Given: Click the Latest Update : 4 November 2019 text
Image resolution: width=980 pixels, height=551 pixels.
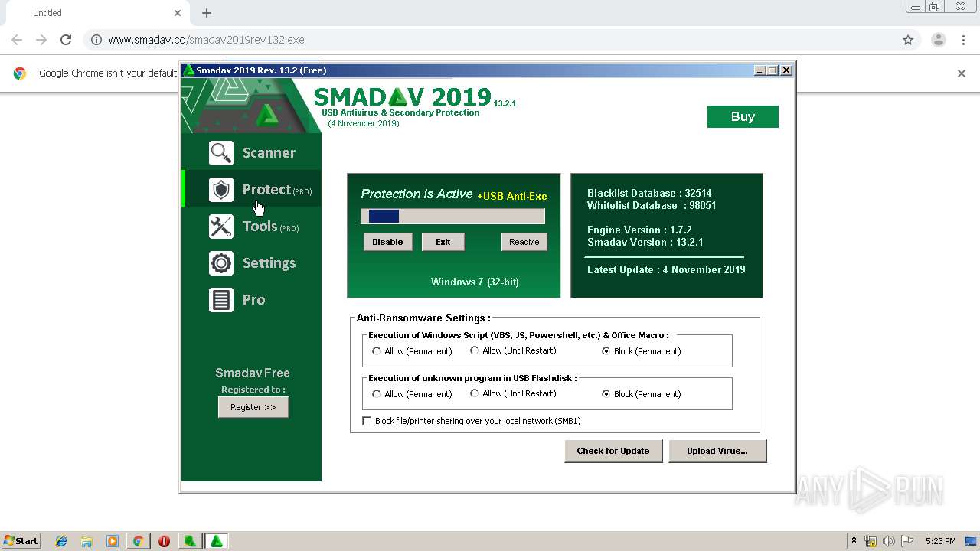Looking at the screenshot, I should click(666, 269).
